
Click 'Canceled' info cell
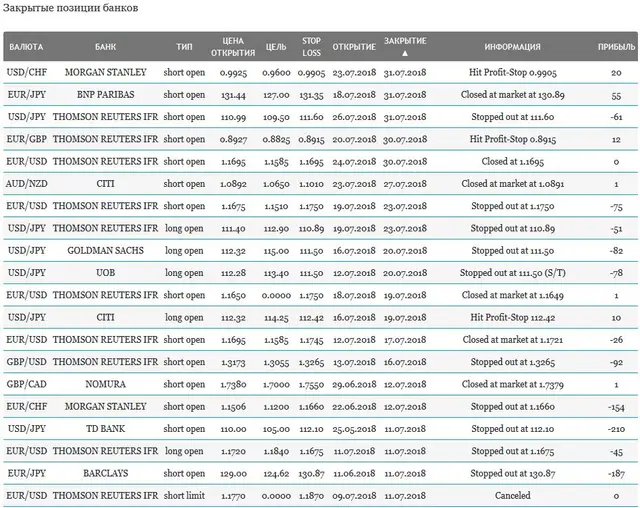(513, 495)
